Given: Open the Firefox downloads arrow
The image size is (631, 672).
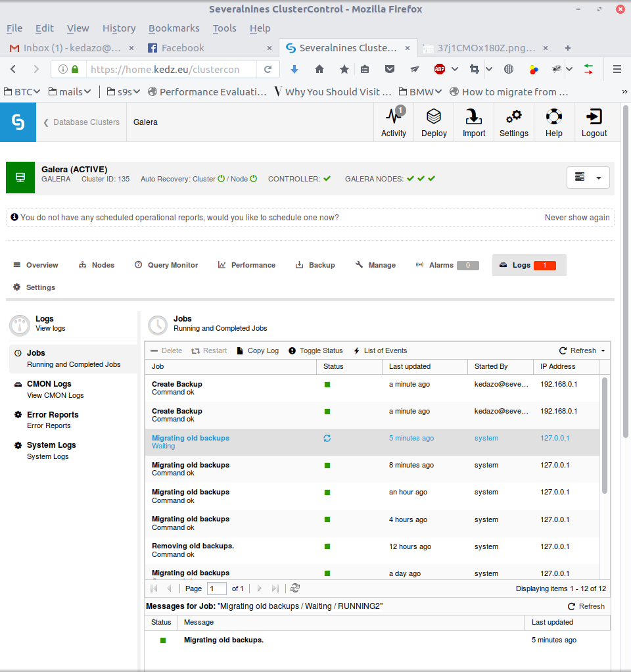Looking at the screenshot, I should pos(294,70).
